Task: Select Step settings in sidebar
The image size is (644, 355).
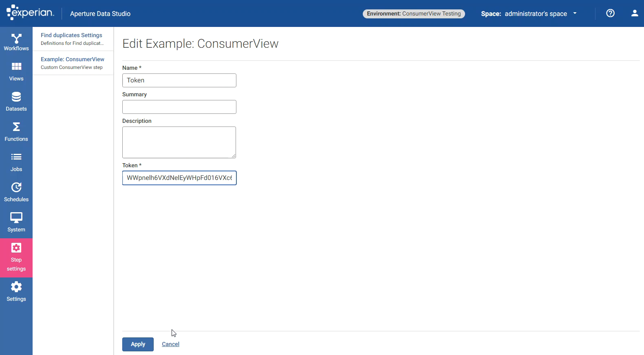Action: click(x=16, y=258)
